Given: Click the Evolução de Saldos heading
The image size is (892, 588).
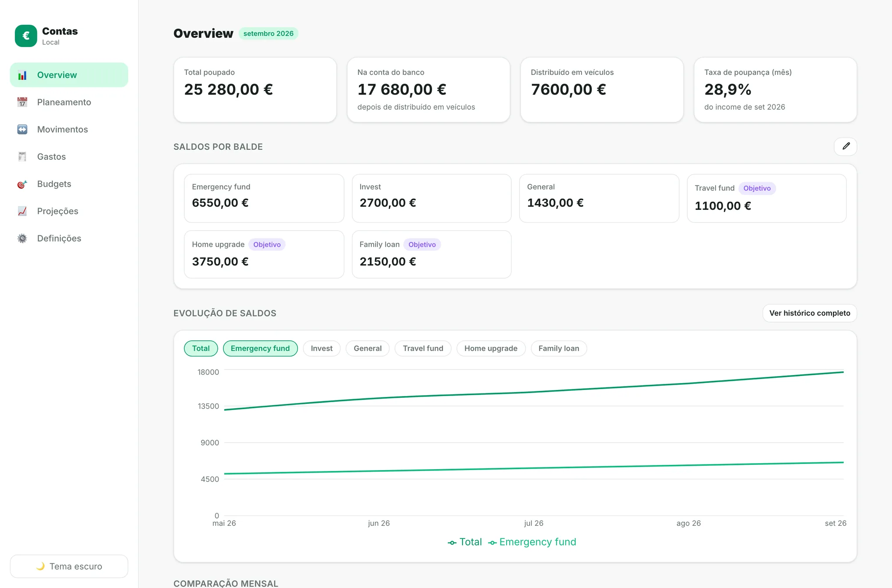Looking at the screenshot, I should tap(225, 313).
